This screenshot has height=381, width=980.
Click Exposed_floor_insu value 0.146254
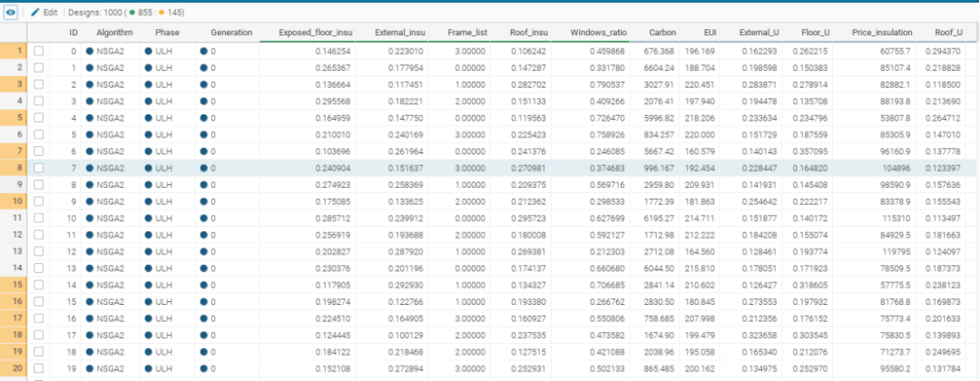pyautogui.click(x=333, y=51)
